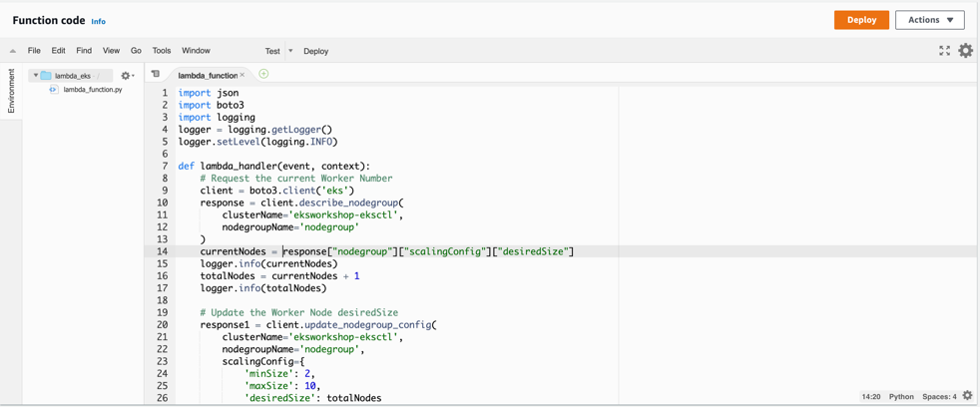Click the Python file icon beside lambda_function.py

pos(53,90)
